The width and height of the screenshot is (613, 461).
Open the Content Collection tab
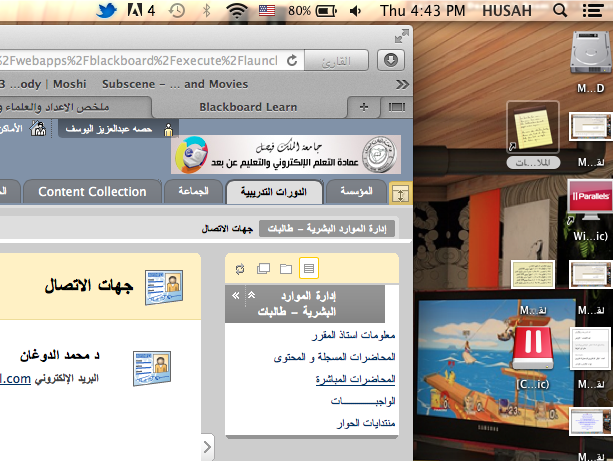point(92,192)
